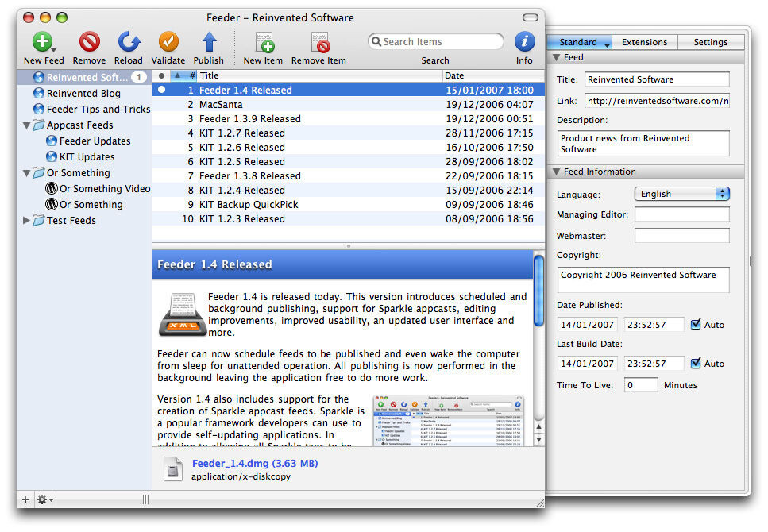The height and width of the screenshot is (532, 768).
Task: Add a New Item from toolbar
Action: point(264,43)
